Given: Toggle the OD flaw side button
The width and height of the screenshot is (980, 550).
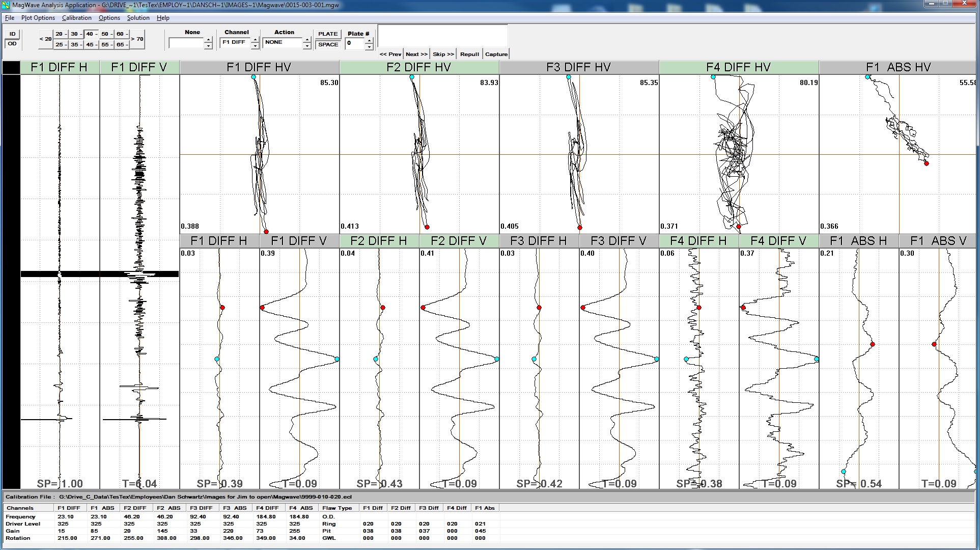Looking at the screenshot, I should click(x=12, y=44).
